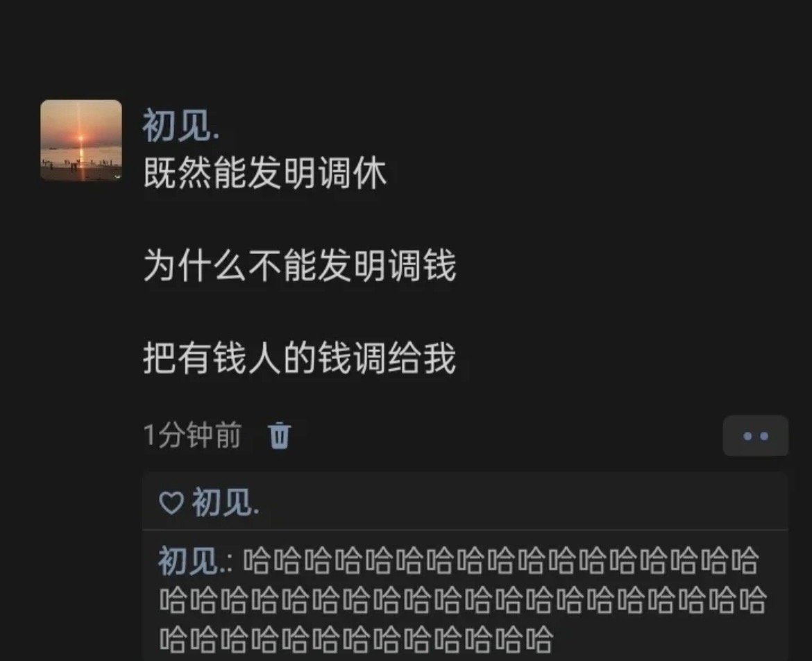Image resolution: width=812 pixels, height=661 pixels.
Task: Delete the post using the trash icon
Action: (280, 435)
